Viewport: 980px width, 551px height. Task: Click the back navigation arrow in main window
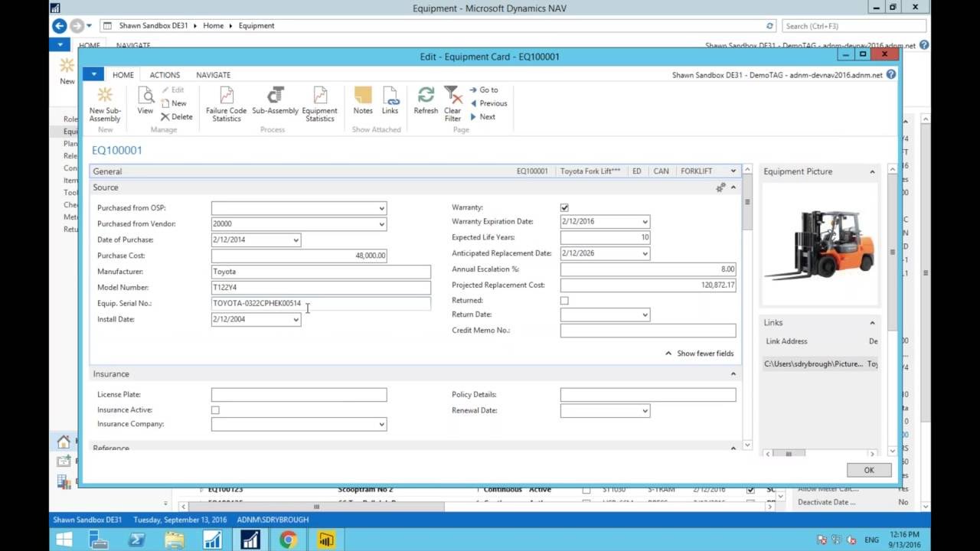tap(59, 25)
